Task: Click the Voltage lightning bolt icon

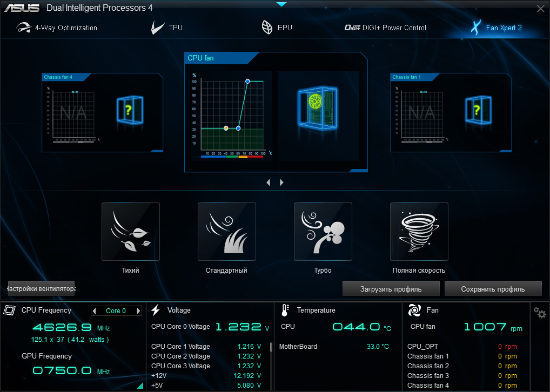Action: pyautogui.click(x=156, y=310)
